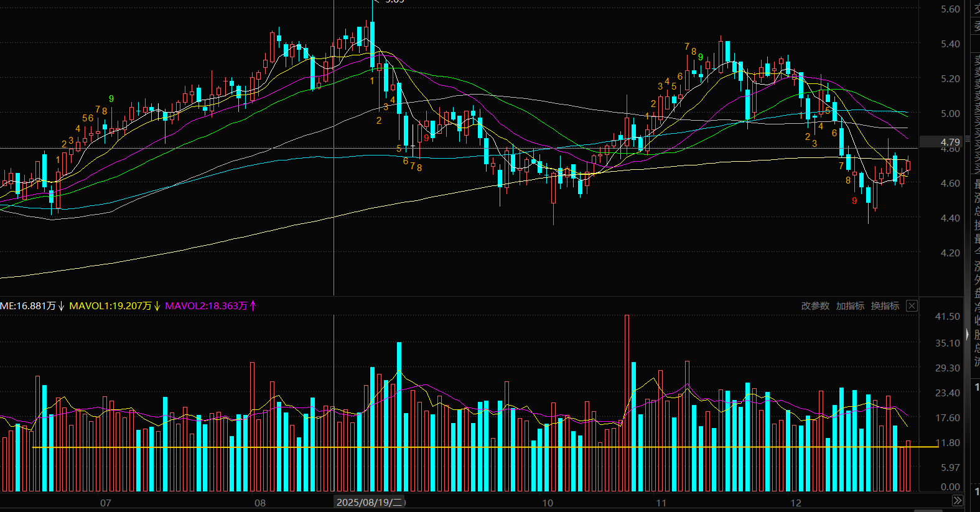Click the 改参数 button

pos(815,306)
